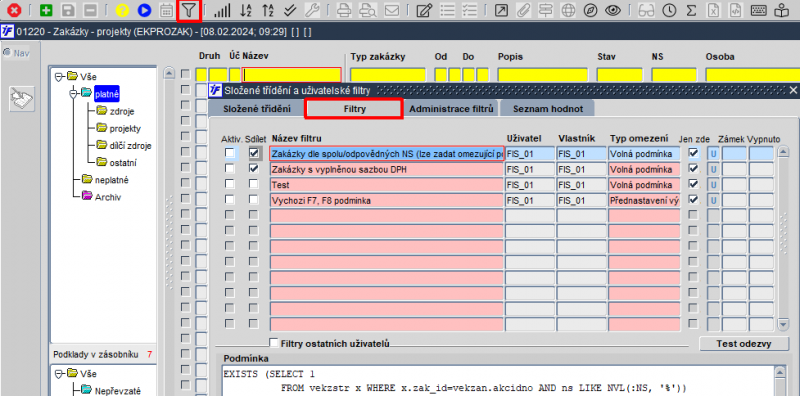This screenshot has height=396, width=800.
Task: Click the filter list scrollbar down arrow
Action: click(782, 324)
